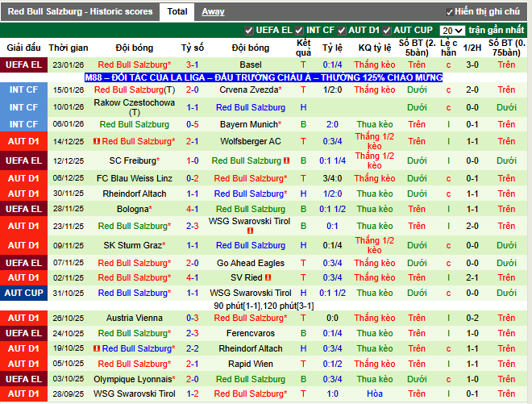532x404 pixels.
Task: Select the AUT CUP league cell dated 31/10/25
Action: click(23, 293)
